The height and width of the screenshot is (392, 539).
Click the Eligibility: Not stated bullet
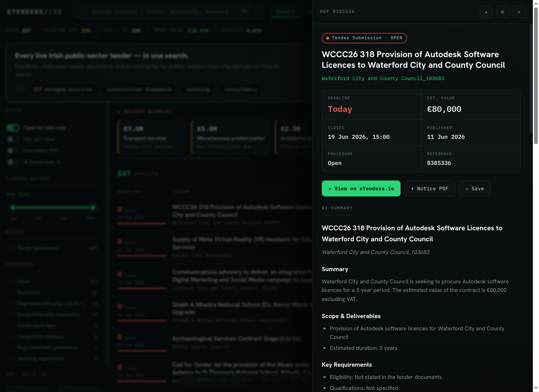click(386, 377)
